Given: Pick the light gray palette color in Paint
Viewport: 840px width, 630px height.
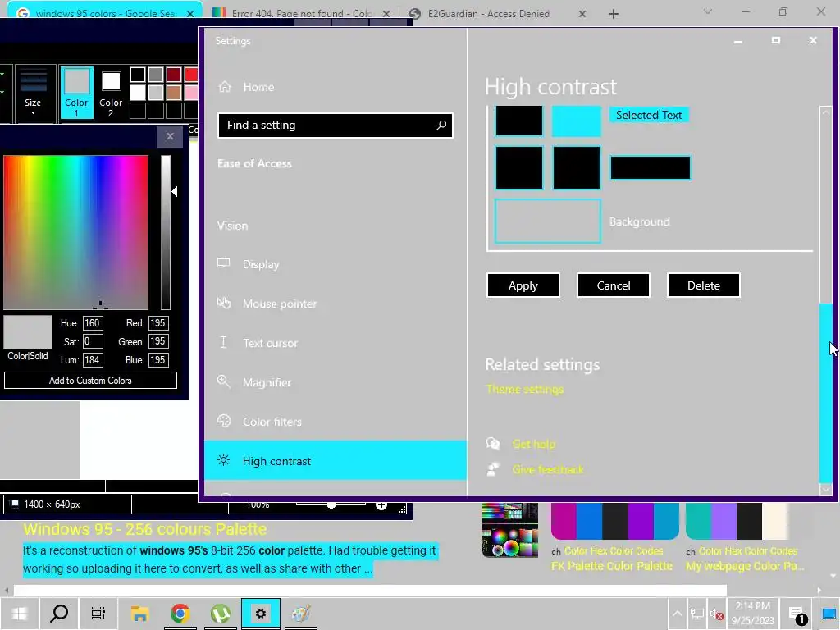Looking at the screenshot, I should click(x=155, y=93).
